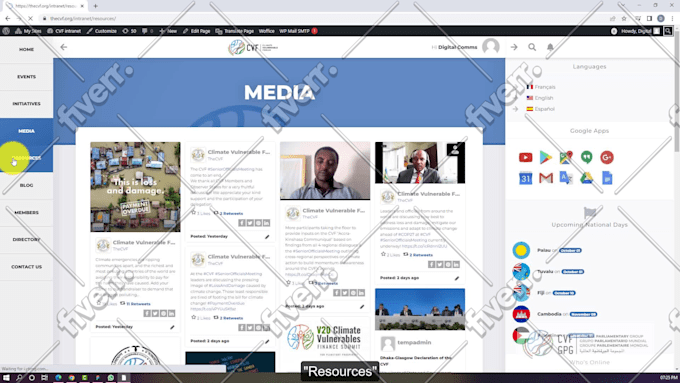Open the Events sidebar item
This screenshot has width=680, height=383.
[x=26, y=77]
